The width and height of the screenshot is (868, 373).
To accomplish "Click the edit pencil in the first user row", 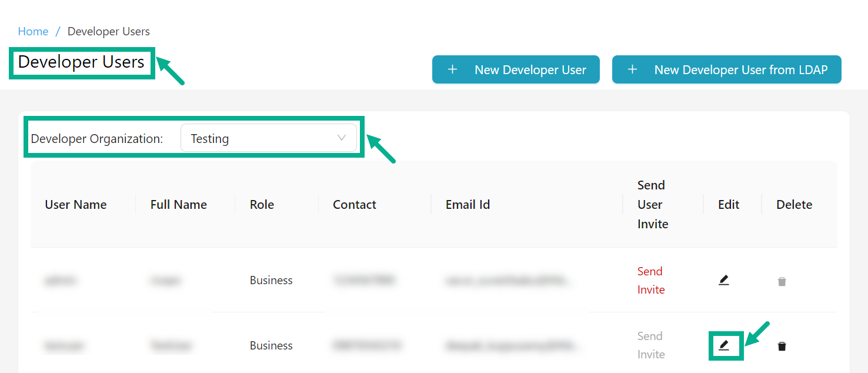I will coord(723,281).
